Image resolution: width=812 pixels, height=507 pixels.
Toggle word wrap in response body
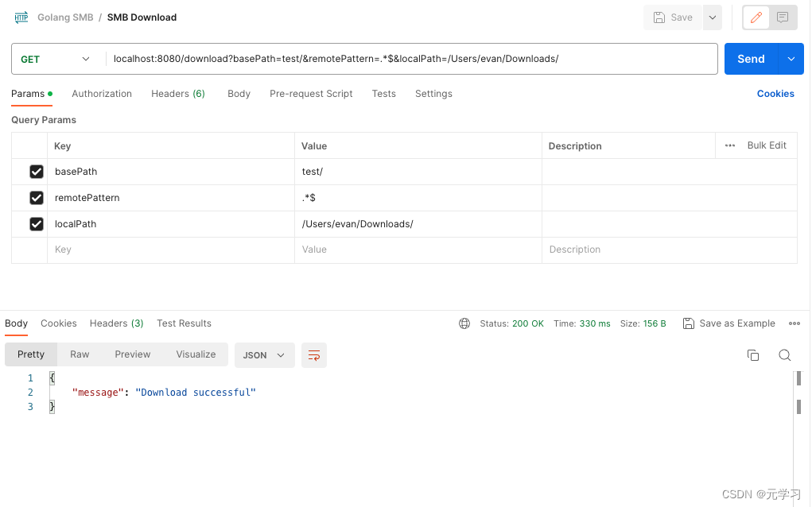[x=314, y=355]
